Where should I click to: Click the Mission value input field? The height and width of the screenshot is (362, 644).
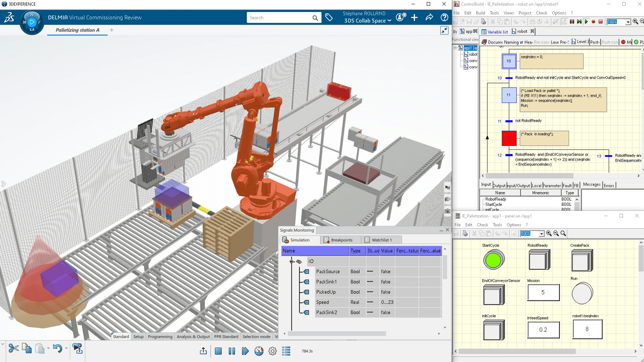click(x=543, y=292)
